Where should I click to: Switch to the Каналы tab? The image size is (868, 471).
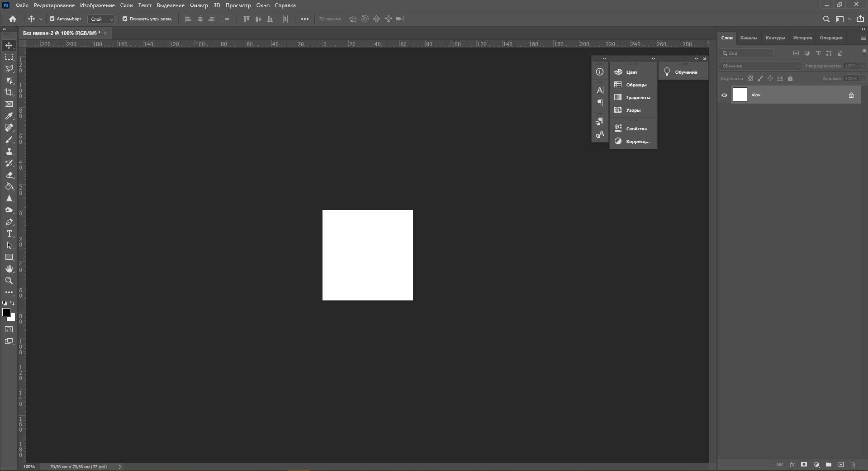tap(749, 38)
